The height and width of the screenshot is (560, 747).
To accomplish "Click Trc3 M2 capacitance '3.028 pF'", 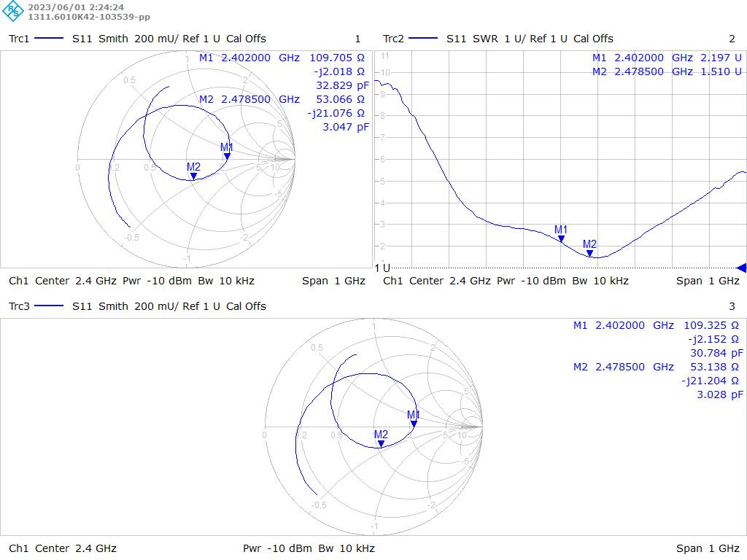I will pyautogui.click(x=720, y=394).
